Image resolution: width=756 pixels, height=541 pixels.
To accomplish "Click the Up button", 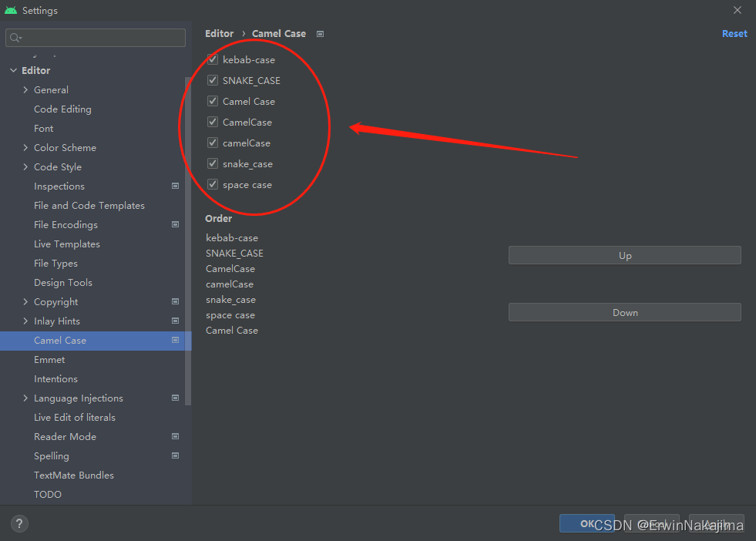I will tap(624, 255).
